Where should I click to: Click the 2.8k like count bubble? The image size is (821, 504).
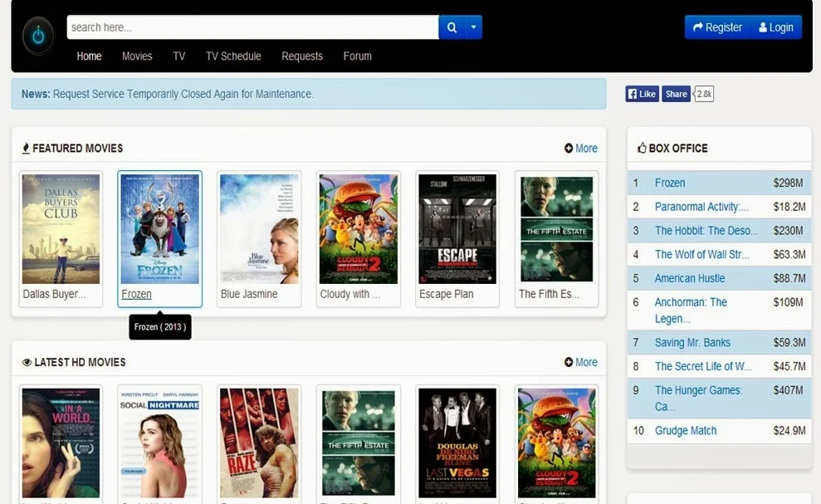point(704,94)
